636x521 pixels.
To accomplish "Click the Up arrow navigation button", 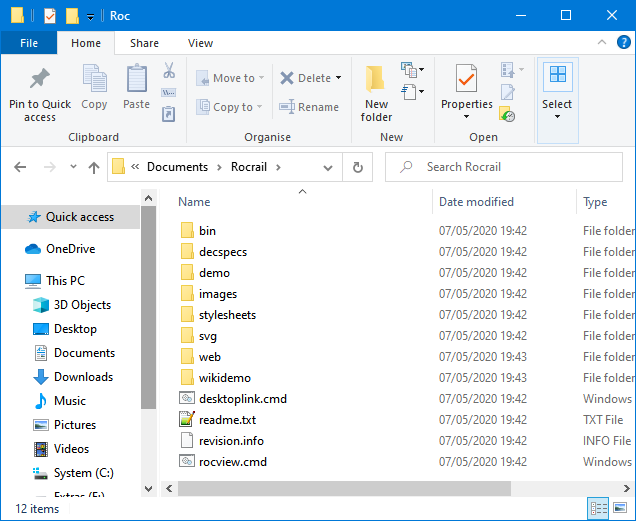I will coord(94,167).
